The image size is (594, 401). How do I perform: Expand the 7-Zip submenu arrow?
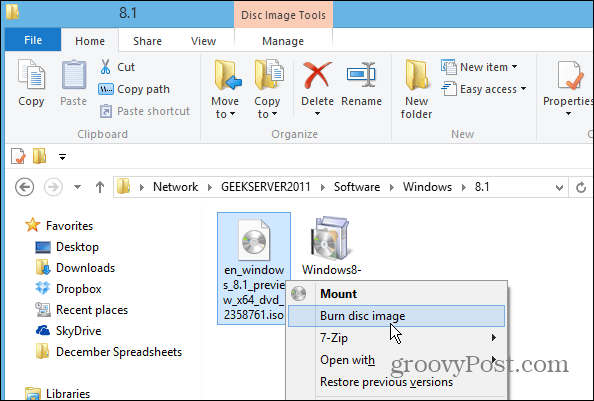tap(494, 337)
